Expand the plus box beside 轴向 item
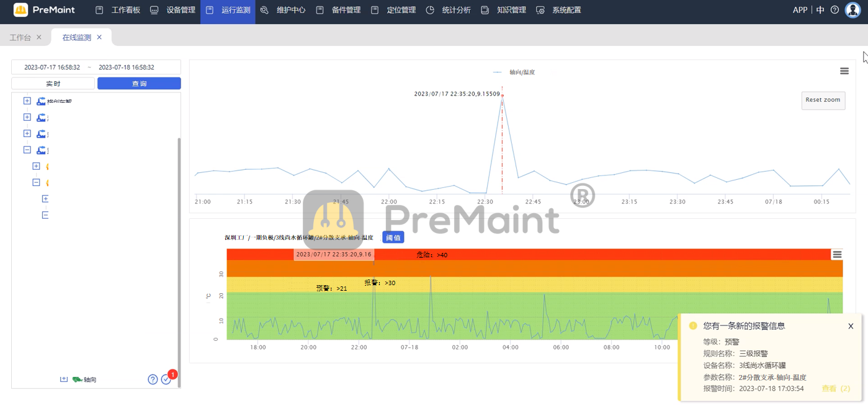 click(64, 379)
